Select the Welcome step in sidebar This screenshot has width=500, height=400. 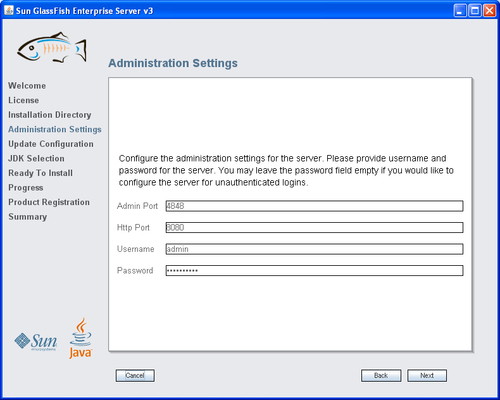27,86
